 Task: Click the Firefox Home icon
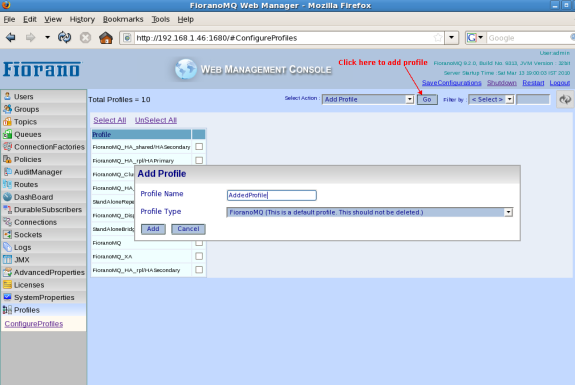[x=106, y=38]
